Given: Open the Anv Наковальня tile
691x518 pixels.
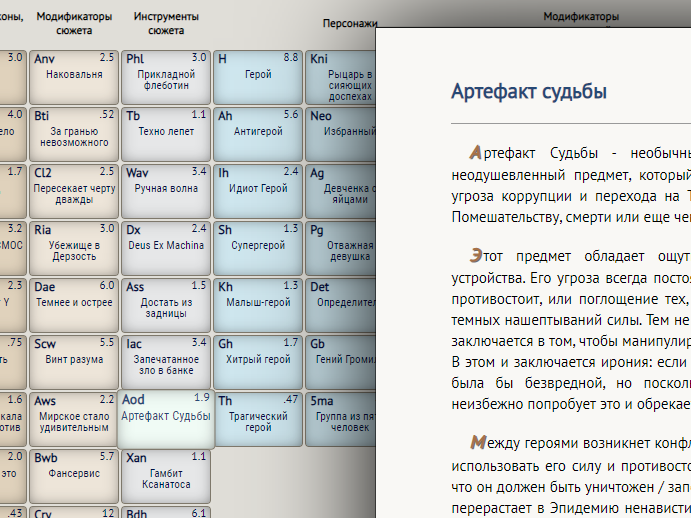Looking at the screenshot, I should [74, 77].
